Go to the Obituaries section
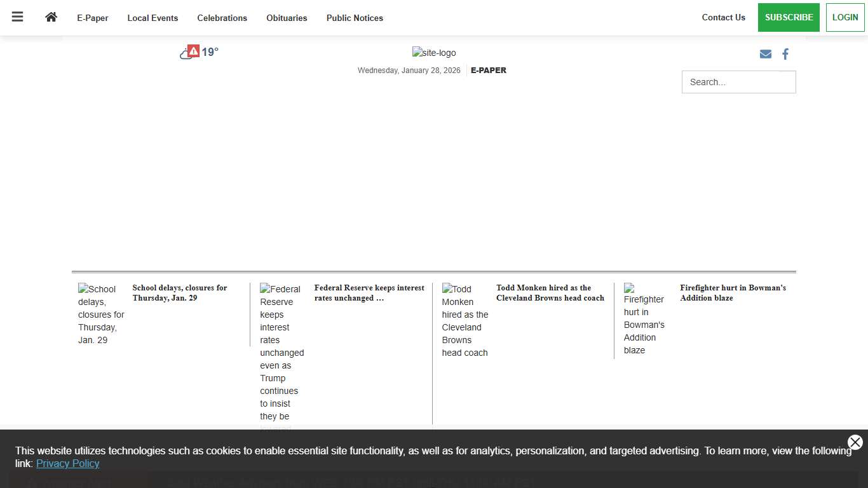 pyautogui.click(x=287, y=18)
